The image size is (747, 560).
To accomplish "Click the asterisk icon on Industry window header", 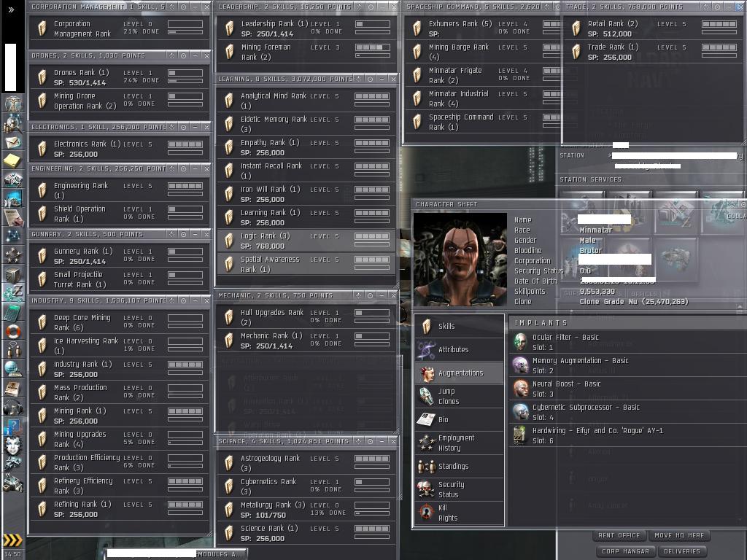I will pos(172,300).
